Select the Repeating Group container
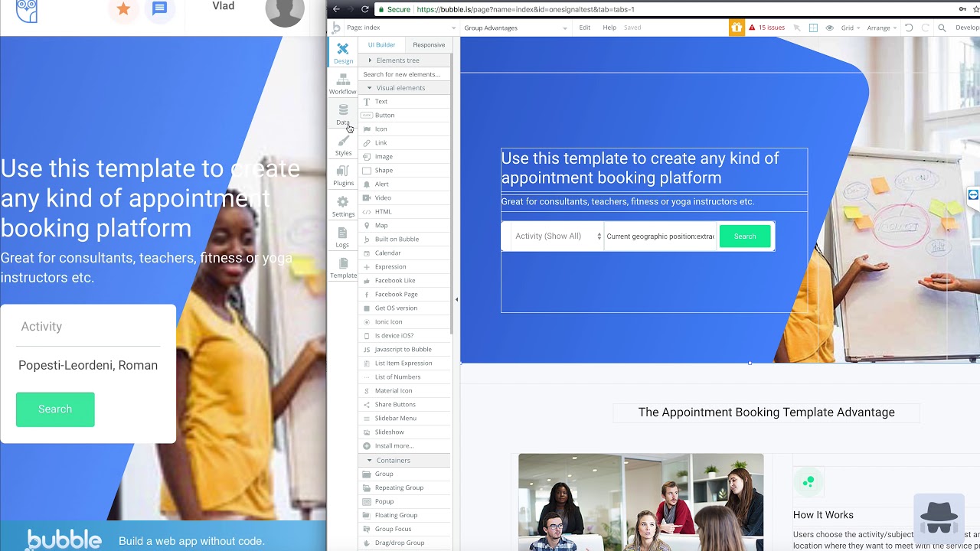This screenshot has width=980, height=551. (405, 488)
